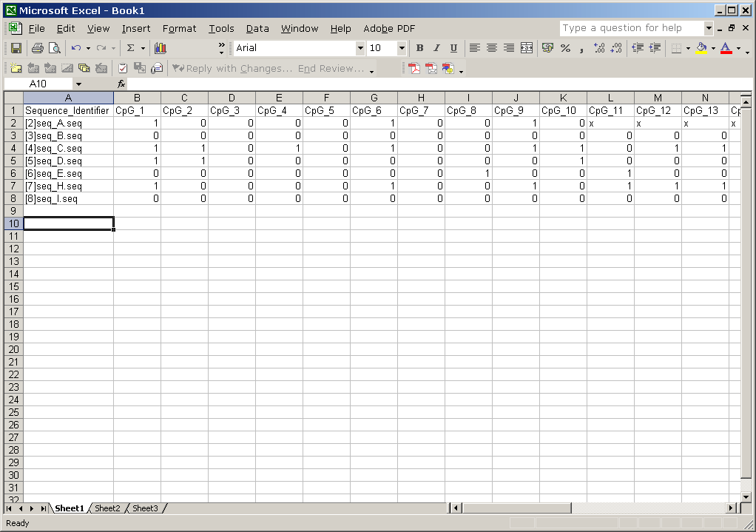
Task: Switch to the Sheet3 tab
Action: pyautogui.click(x=145, y=508)
